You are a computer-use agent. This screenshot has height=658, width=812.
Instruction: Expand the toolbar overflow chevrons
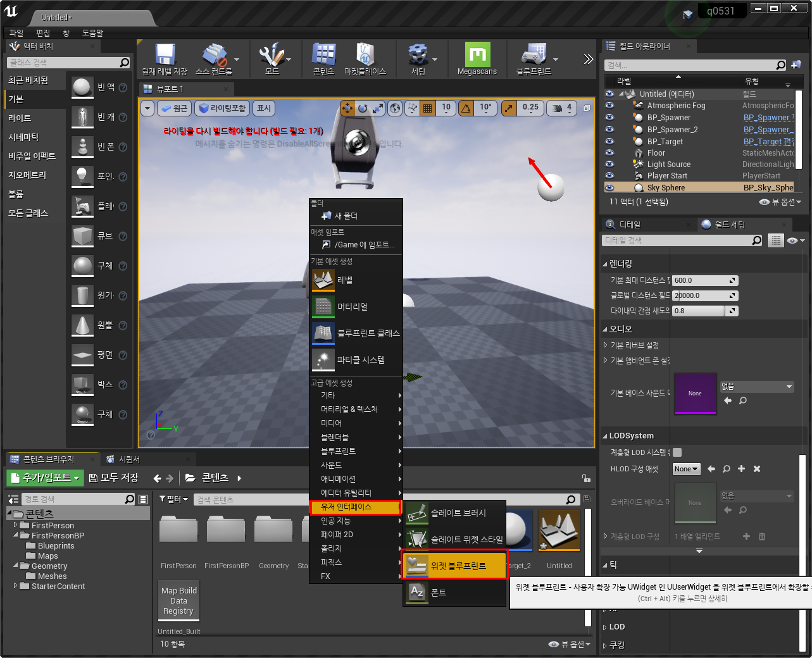[x=589, y=59]
